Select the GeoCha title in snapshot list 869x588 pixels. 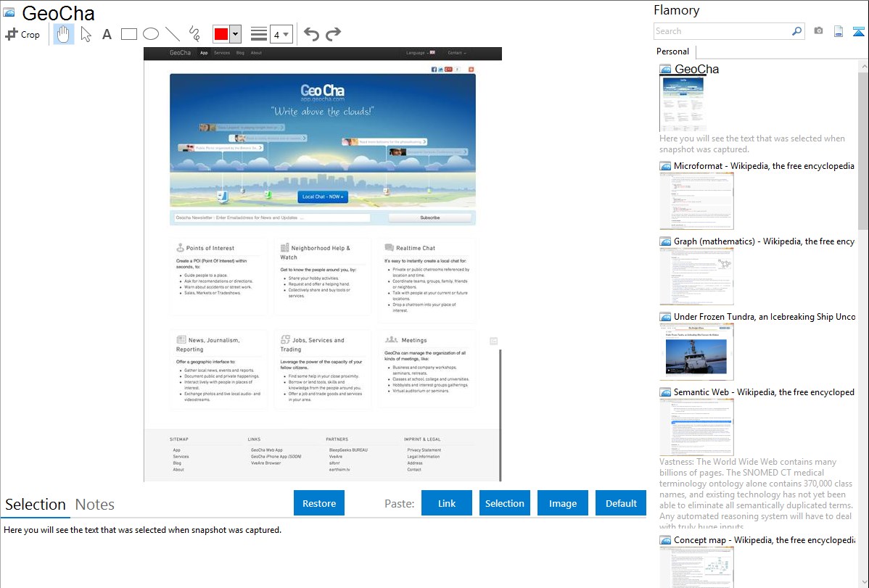(x=696, y=70)
